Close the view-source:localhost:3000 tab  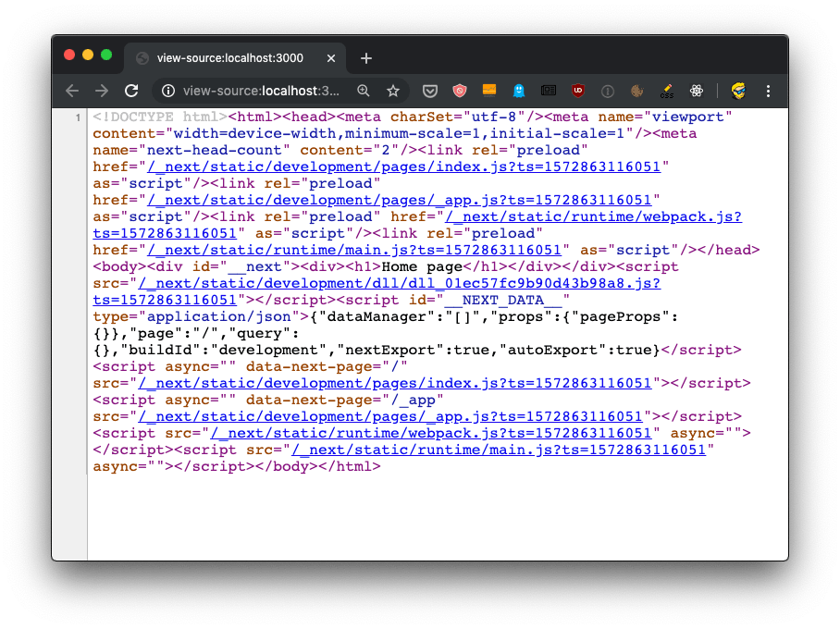coord(331,58)
